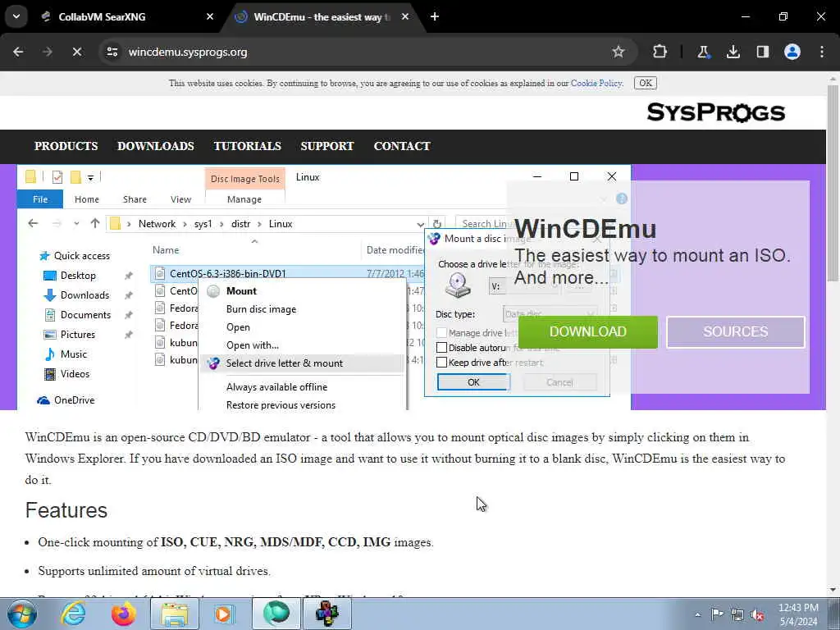Bookmark this page with star icon
Viewport: 840px width, 630px height.
pyautogui.click(x=619, y=52)
